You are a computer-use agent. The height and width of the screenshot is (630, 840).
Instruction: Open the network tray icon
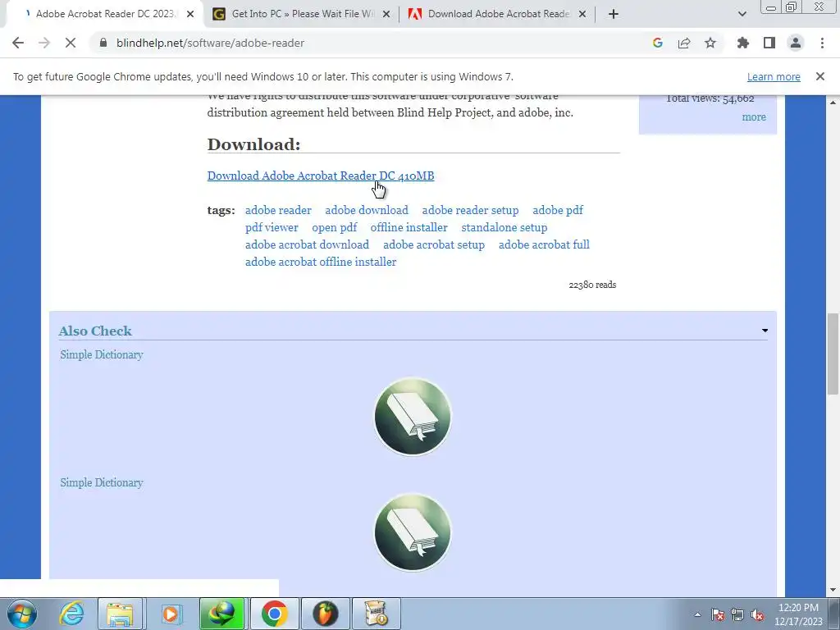pos(737,614)
